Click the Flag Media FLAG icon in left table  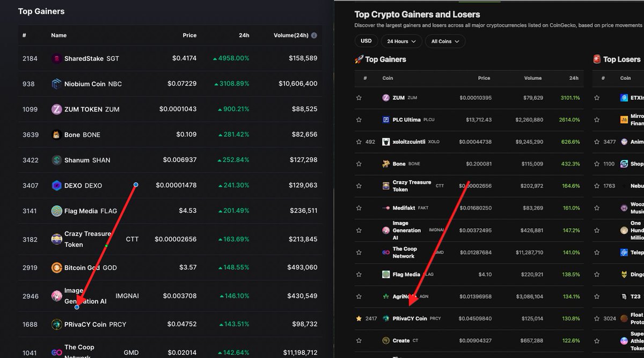pos(56,211)
